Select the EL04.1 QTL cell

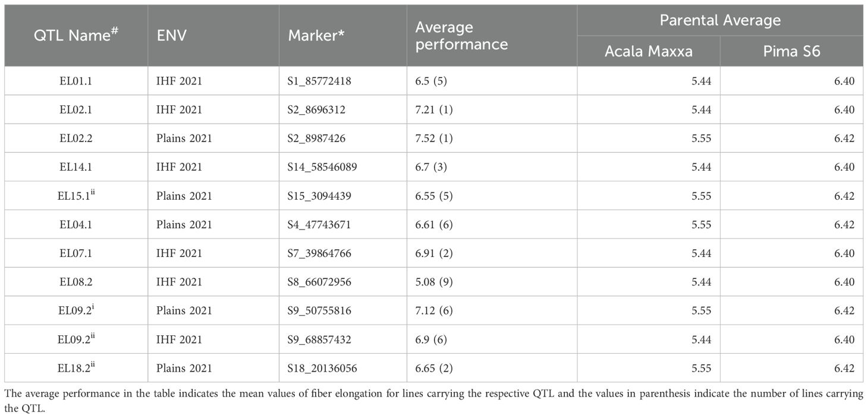(76, 225)
